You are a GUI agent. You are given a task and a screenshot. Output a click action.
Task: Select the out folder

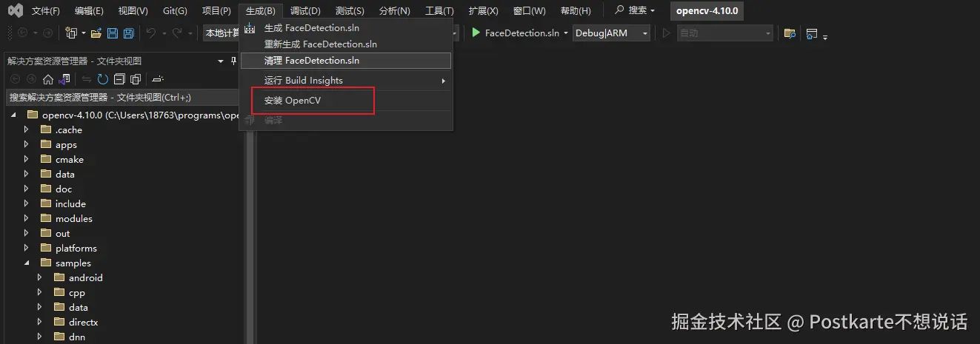click(x=62, y=234)
